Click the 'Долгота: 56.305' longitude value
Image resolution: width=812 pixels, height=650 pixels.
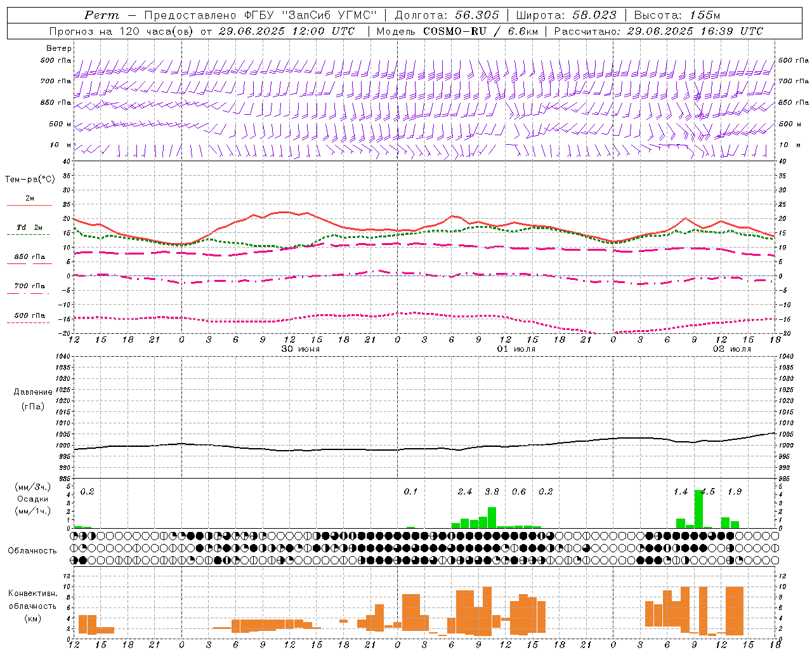(x=447, y=15)
